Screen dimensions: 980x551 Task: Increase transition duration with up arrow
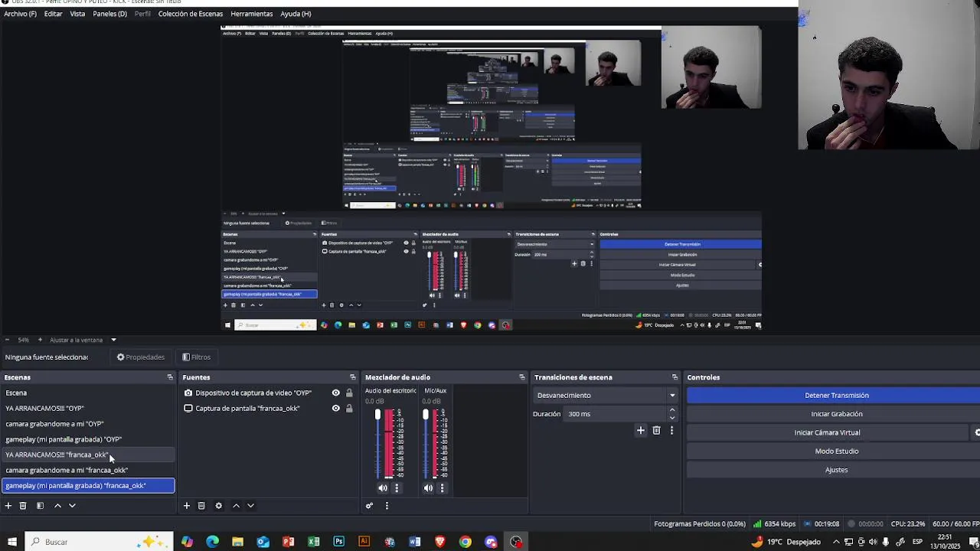[672, 410]
